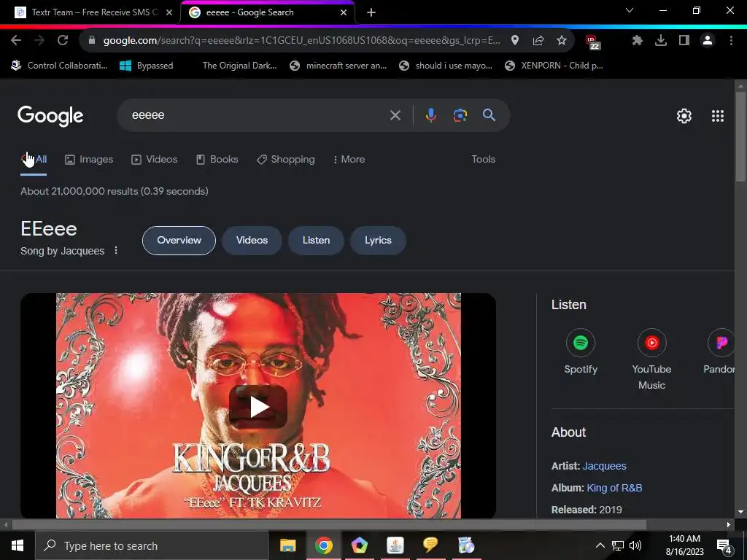Open more options beside Song by Jacquees
The image size is (747, 560).
(x=116, y=251)
